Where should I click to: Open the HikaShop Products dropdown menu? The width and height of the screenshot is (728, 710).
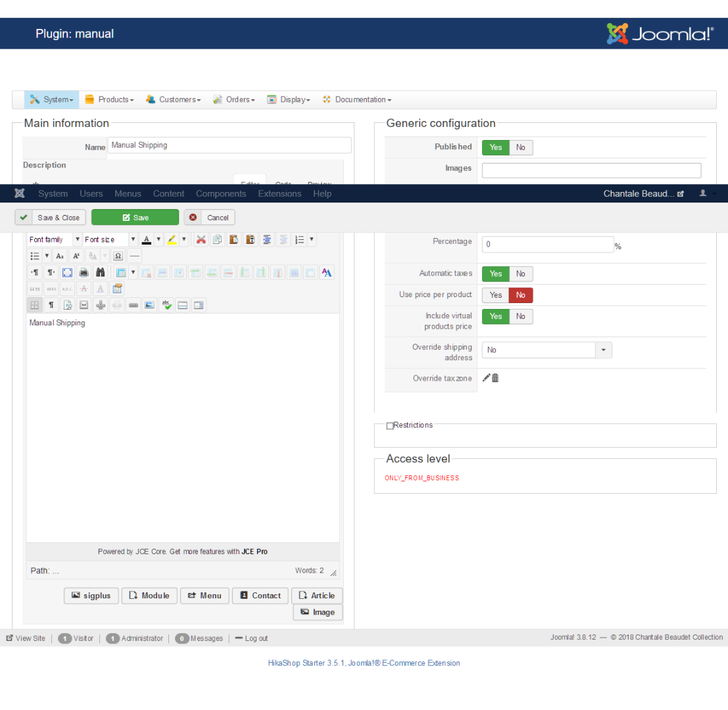[x=110, y=100]
